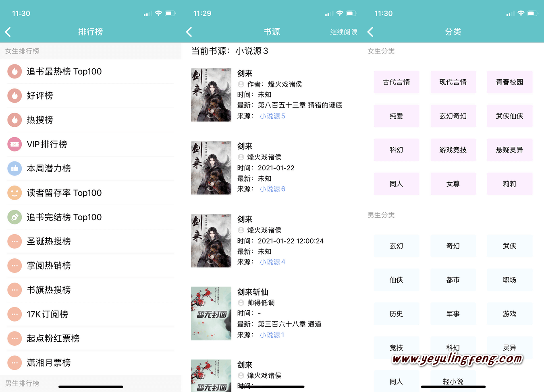Open the 游戏竞技 category
The width and height of the screenshot is (544, 392).
[453, 150]
